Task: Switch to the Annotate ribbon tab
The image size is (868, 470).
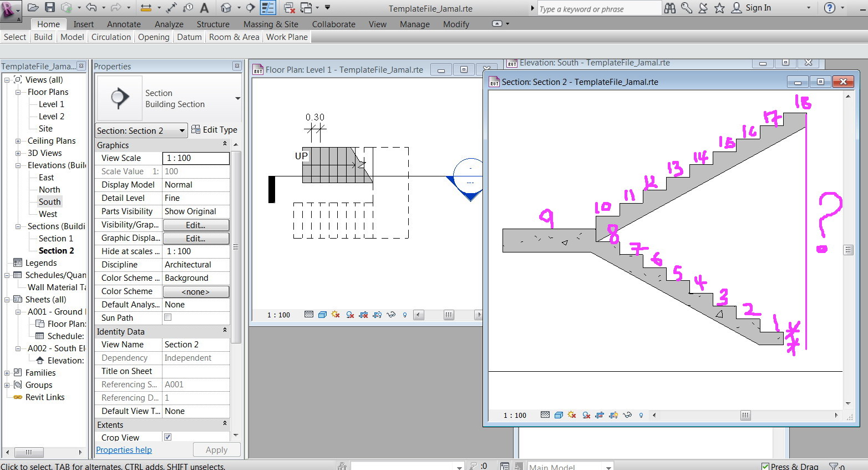Action: point(123,24)
